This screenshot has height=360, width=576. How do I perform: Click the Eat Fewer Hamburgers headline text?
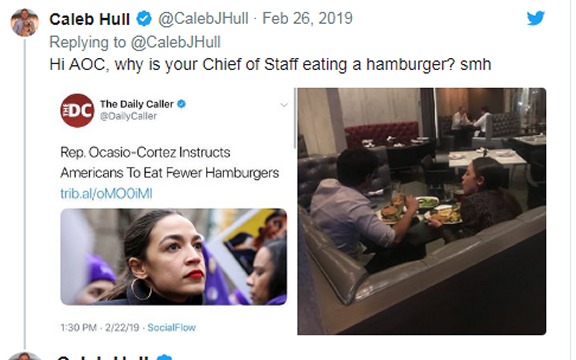[211, 173]
